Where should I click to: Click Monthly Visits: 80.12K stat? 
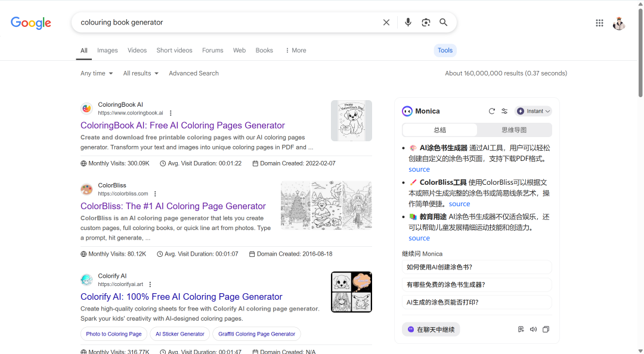click(x=113, y=254)
